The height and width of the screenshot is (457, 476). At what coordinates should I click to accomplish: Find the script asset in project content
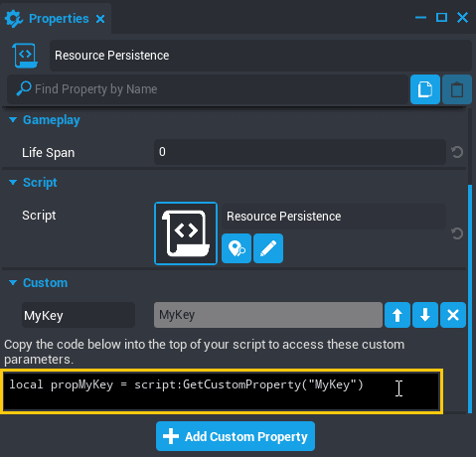pos(237,248)
